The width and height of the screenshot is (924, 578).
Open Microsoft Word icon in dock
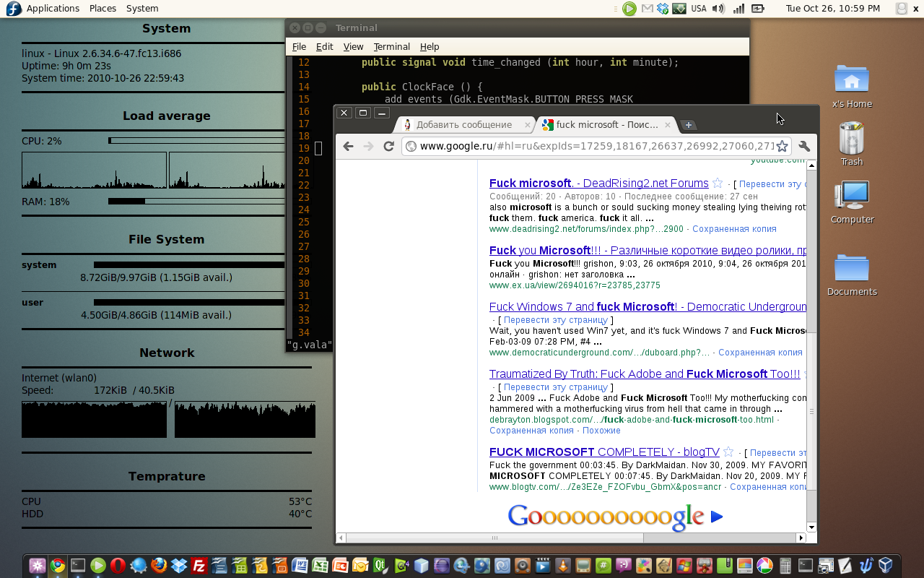300,566
